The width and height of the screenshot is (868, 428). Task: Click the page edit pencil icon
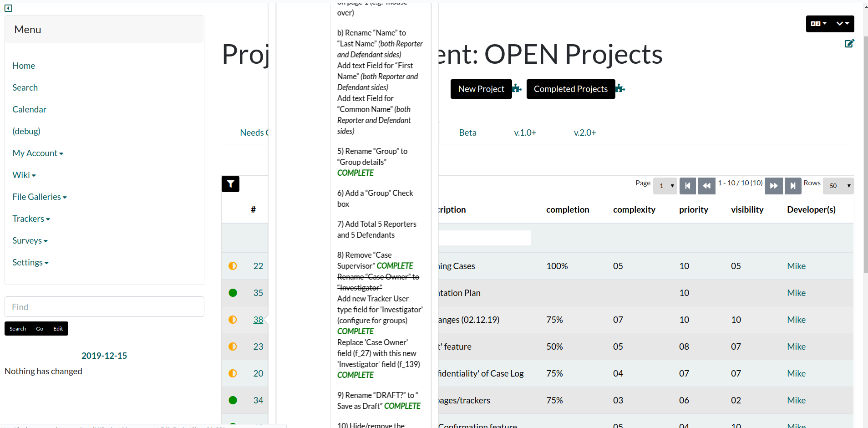click(x=849, y=43)
